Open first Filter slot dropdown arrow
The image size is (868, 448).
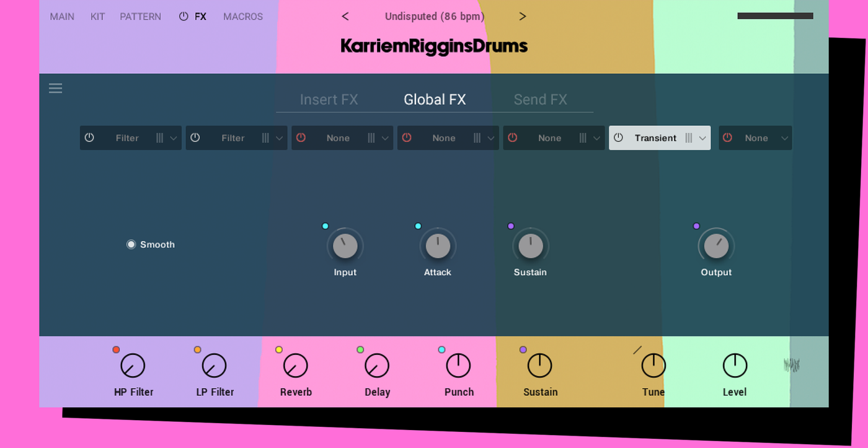click(174, 138)
